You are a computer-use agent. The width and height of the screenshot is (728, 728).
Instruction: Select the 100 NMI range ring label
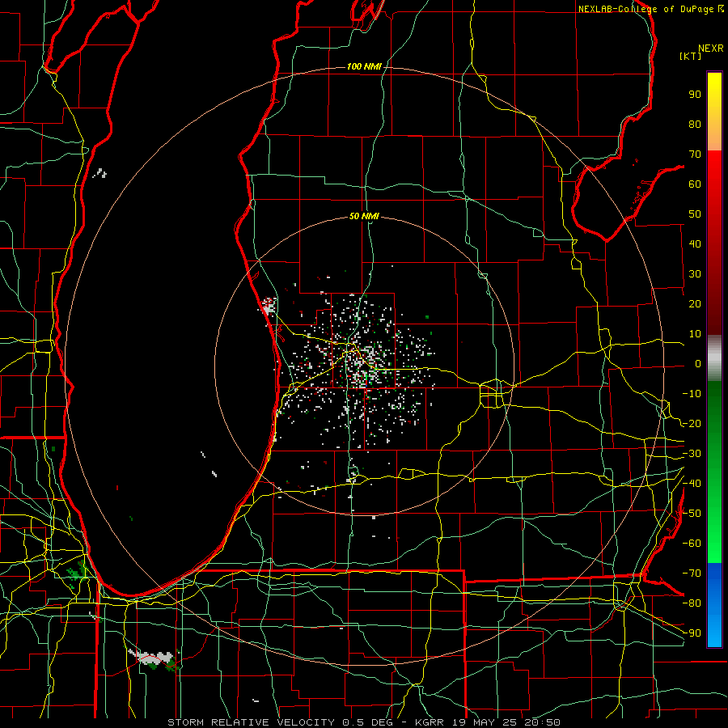point(365,67)
